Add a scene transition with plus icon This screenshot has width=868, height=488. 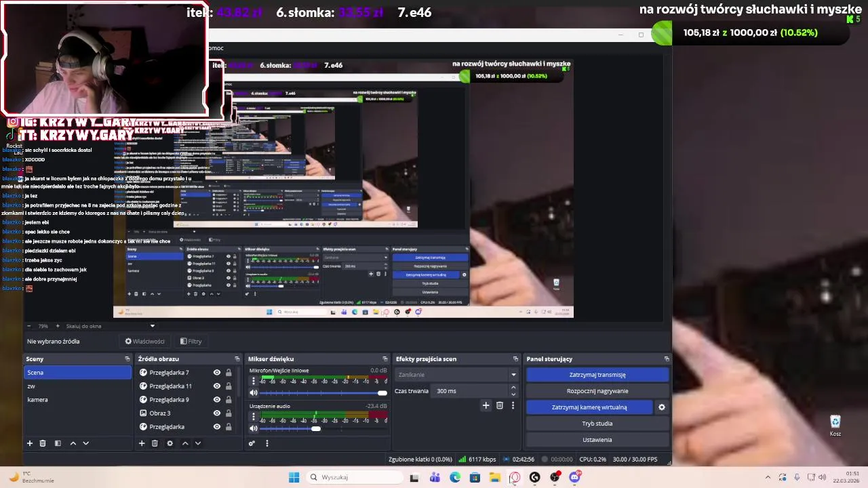tap(486, 405)
